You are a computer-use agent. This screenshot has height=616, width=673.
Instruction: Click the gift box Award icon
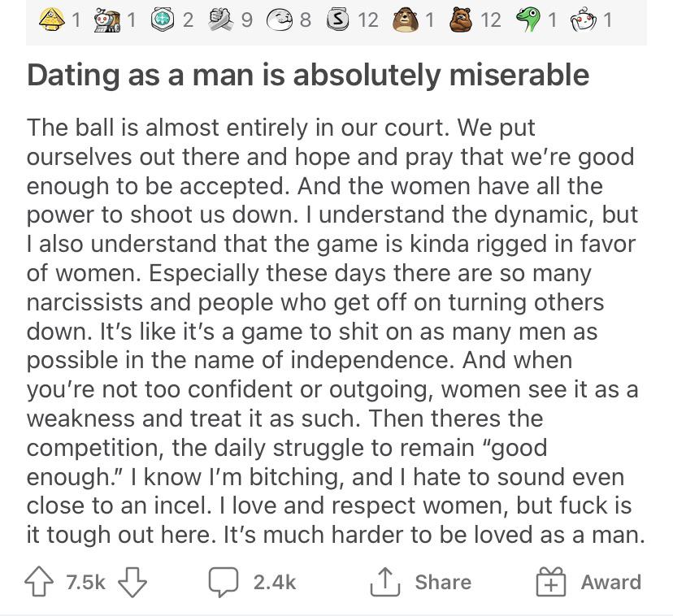click(550, 582)
